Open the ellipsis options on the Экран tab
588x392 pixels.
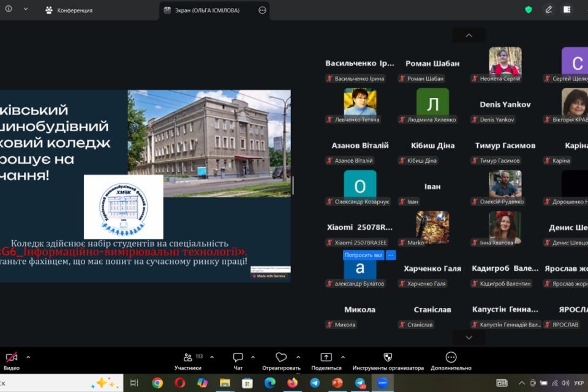[x=263, y=10]
